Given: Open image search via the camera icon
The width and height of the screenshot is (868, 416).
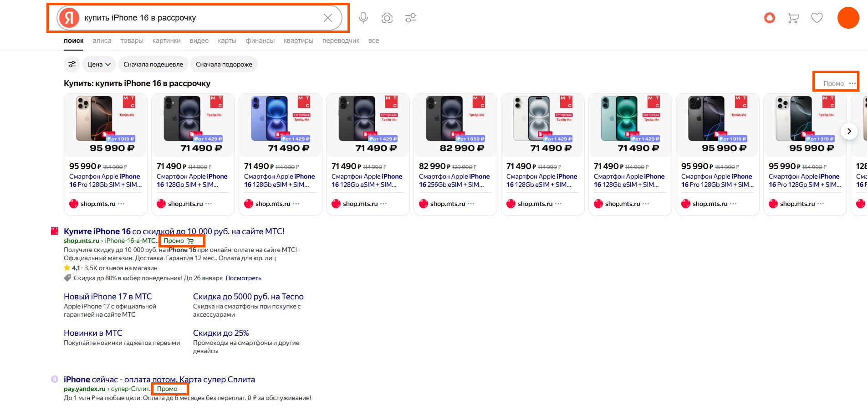Looking at the screenshot, I should pyautogui.click(x=387, y=18).
